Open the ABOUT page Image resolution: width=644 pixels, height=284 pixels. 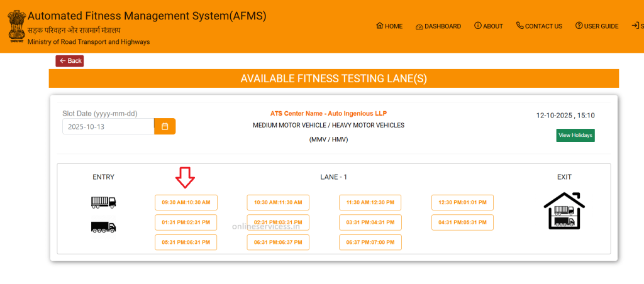489,26
